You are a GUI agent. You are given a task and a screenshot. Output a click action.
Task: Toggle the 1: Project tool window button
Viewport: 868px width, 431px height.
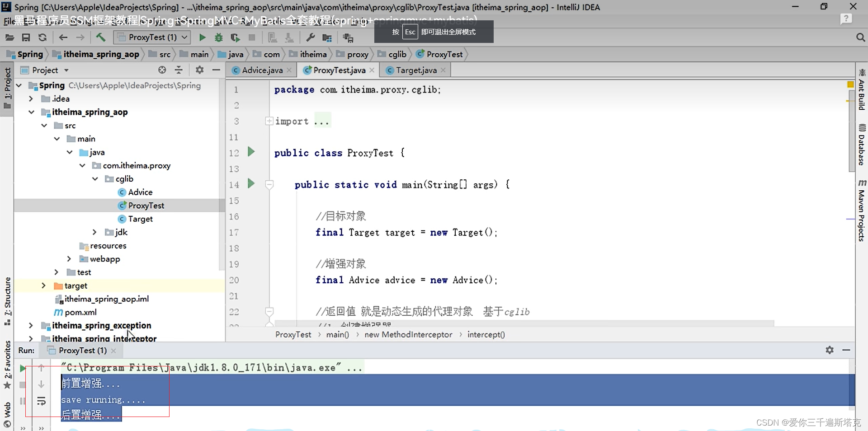(7, 89)
